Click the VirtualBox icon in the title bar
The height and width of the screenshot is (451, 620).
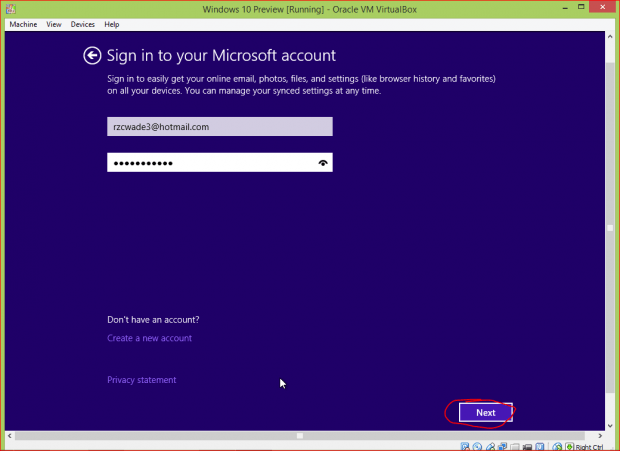pos(11,9)
